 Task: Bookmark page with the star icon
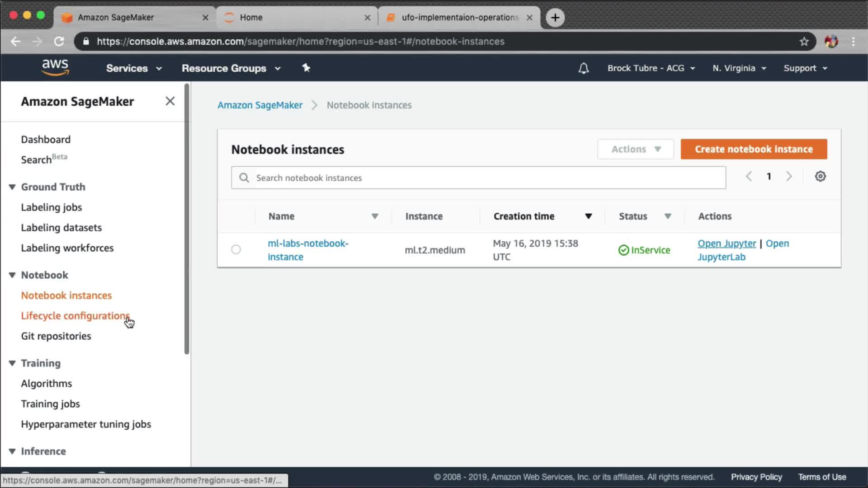click(804, 42)
